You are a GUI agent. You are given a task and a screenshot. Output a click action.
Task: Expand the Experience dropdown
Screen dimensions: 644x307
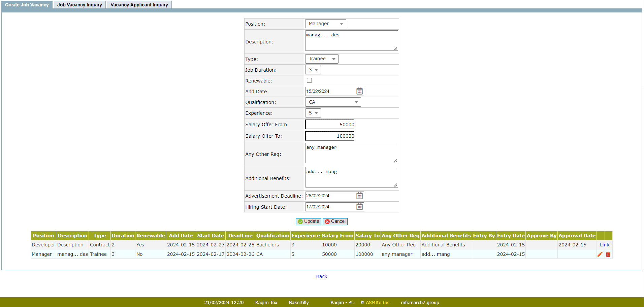click(313, 113)
